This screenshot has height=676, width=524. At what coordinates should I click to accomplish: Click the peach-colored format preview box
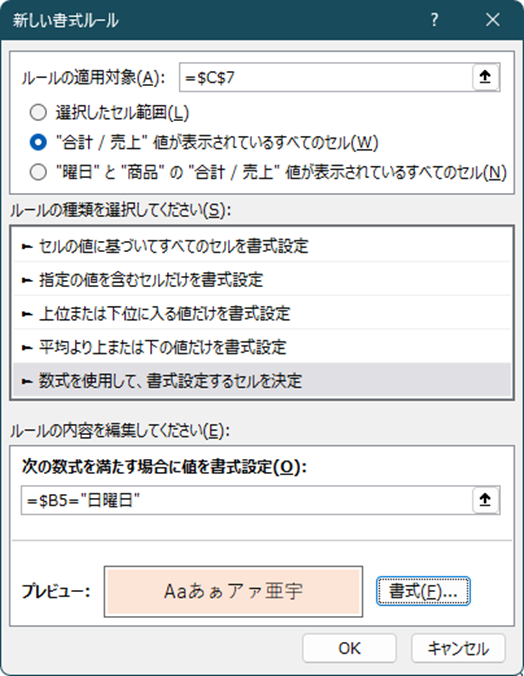(x=233, y=592)
